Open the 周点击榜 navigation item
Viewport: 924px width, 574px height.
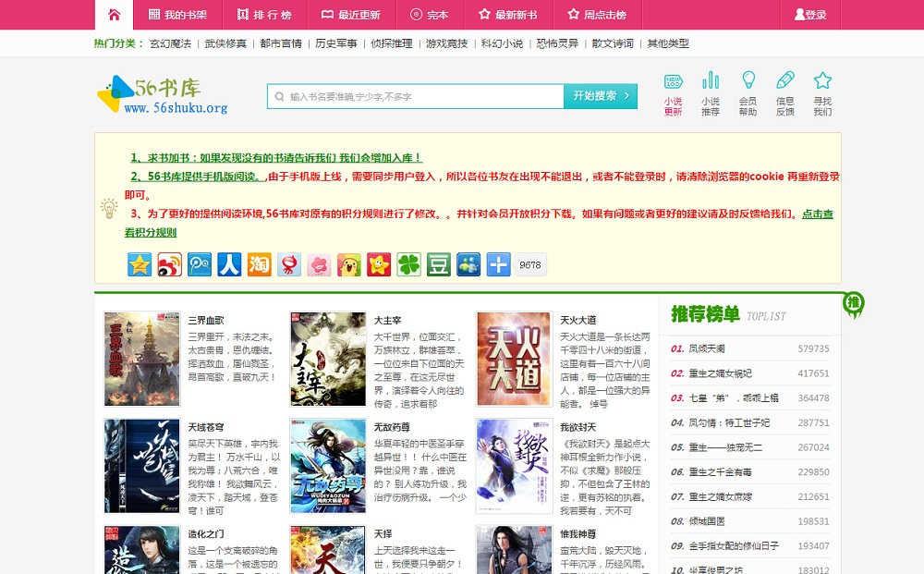pyautogui.click(x=596, y=15)
